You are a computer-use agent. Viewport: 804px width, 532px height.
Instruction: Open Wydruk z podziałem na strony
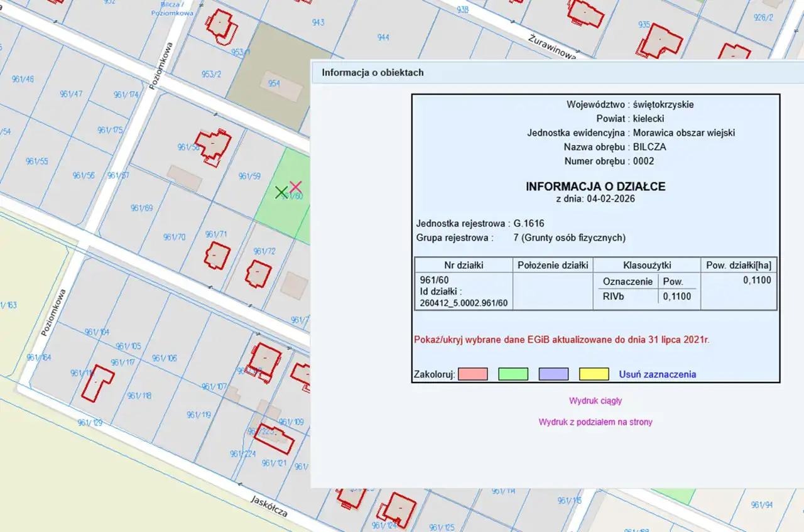click(x=595, y=422)
